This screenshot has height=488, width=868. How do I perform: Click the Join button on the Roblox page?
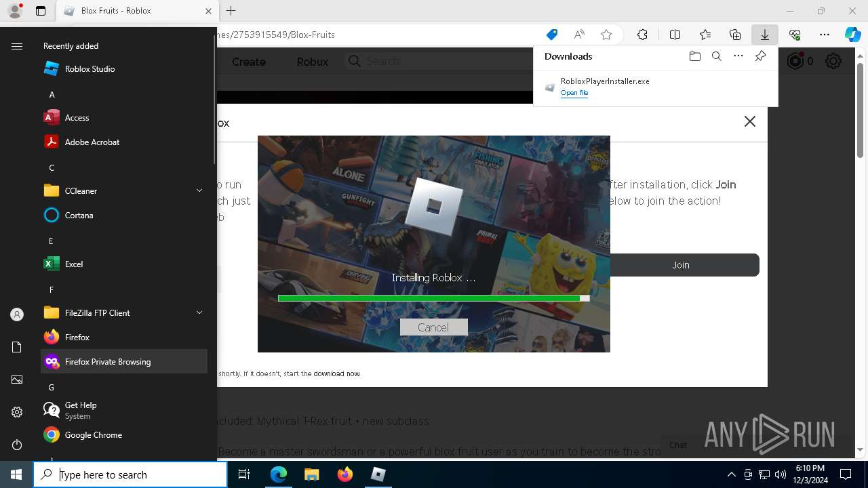click(x=681, y=265)
